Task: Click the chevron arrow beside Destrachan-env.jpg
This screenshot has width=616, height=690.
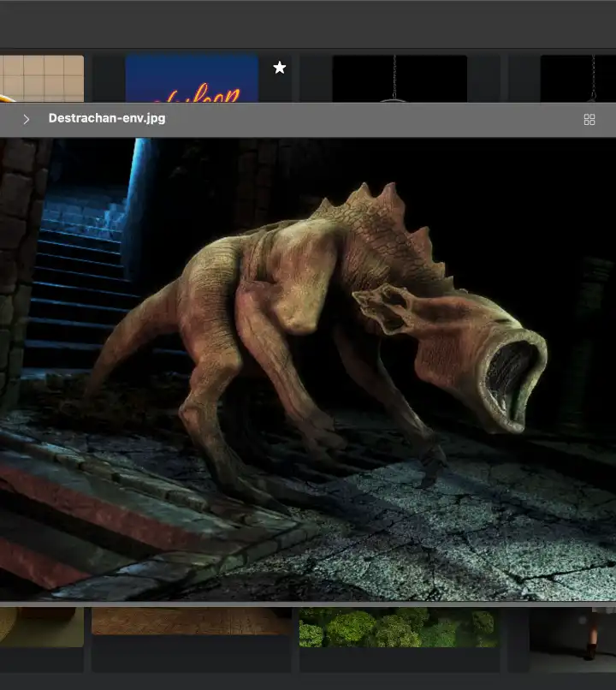Action: point(27,119)
